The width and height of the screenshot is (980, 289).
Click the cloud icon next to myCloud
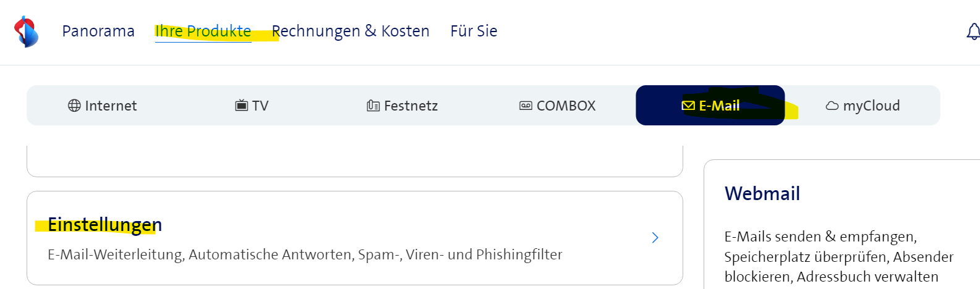[832, 106]
